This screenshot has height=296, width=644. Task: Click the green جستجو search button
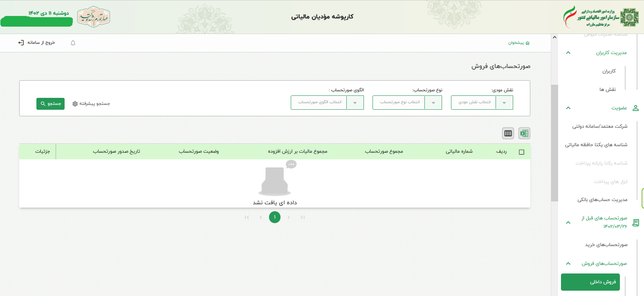(50, 104)
